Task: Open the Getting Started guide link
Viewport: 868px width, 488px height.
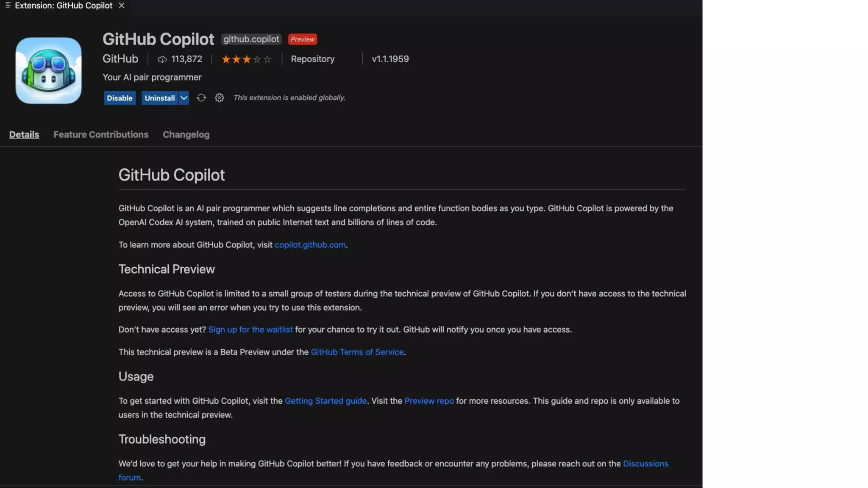Action: (325, 401)
